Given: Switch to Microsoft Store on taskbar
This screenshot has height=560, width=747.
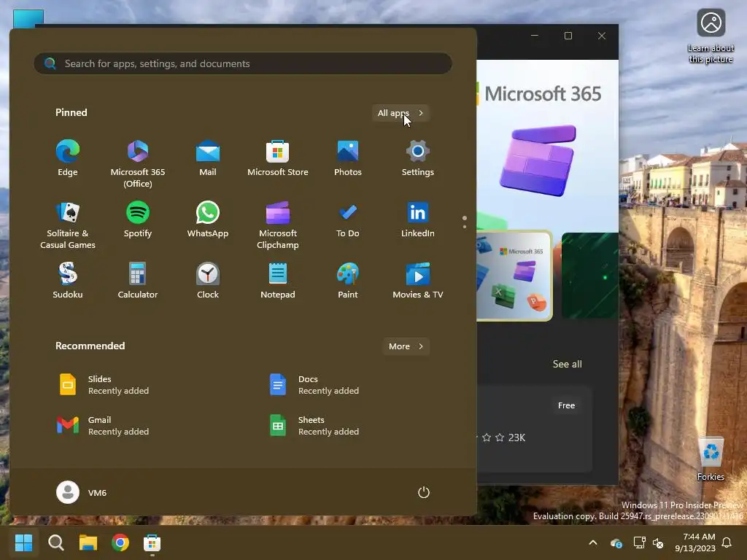Looking at the screenshot, I should [152, 542].
